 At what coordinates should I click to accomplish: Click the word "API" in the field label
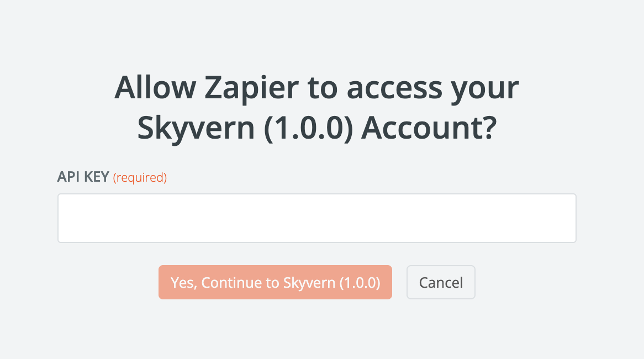tap(67, 178)
